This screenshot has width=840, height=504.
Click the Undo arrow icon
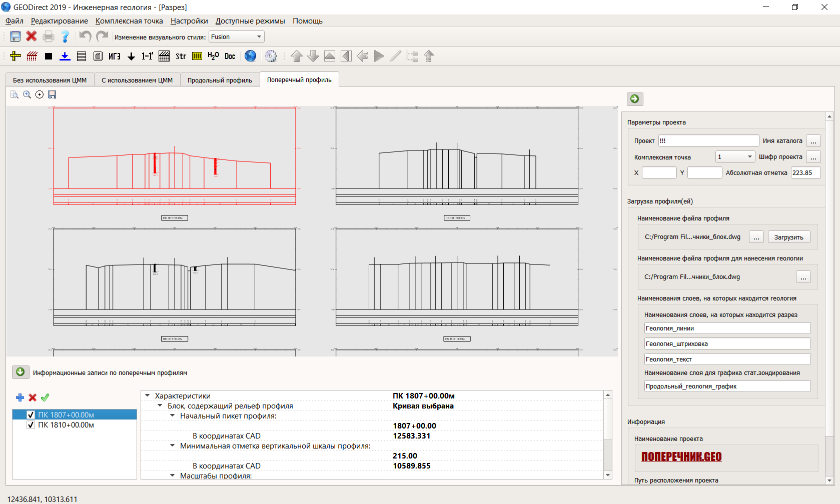click(x=86, y=36)
